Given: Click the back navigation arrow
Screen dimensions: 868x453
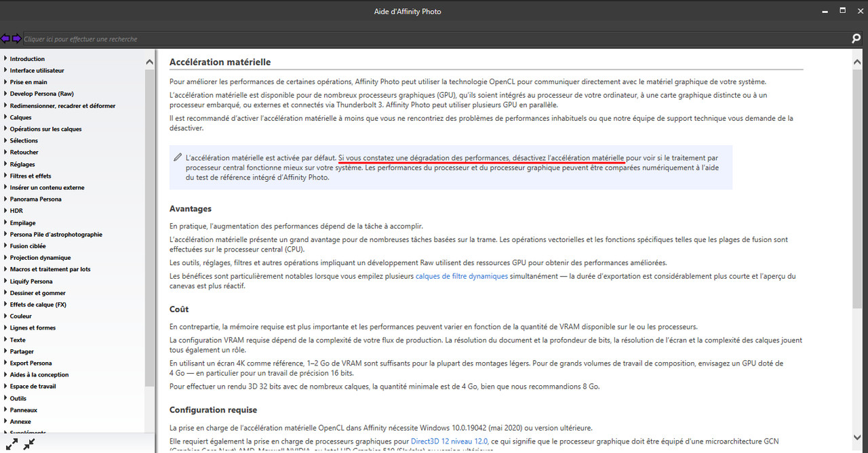Looking at the screenshot, I should coord(5,39).
